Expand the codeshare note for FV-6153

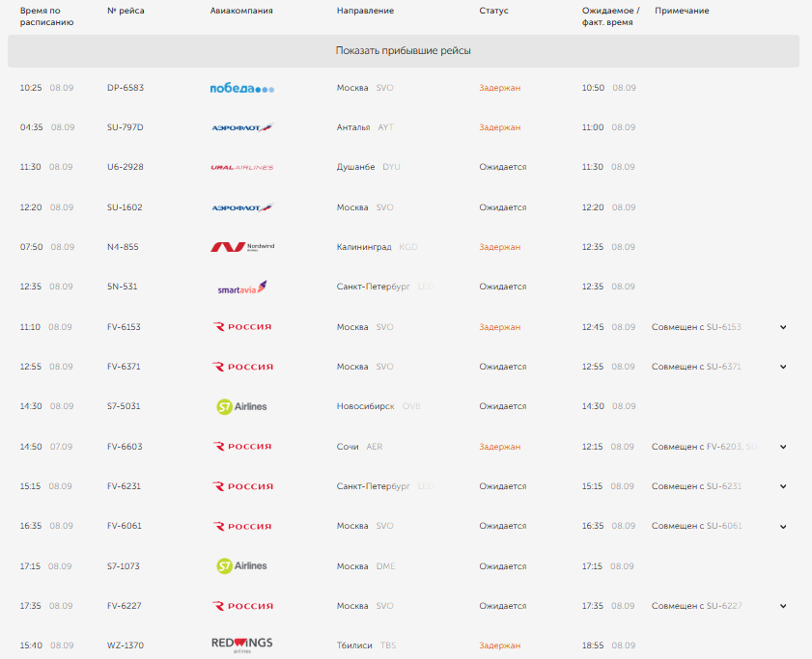tap(783, 327)
